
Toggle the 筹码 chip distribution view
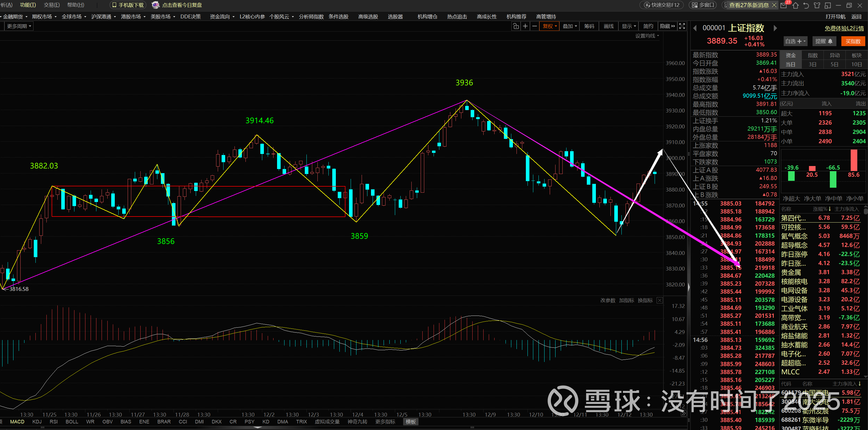(589, 26)
